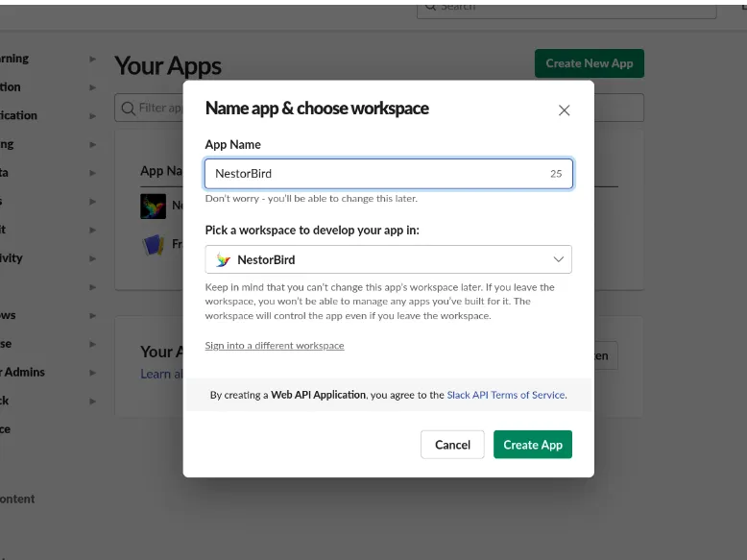The image size is (747, 560).
Task: Click the Cancel button
Action: point(452,445)
